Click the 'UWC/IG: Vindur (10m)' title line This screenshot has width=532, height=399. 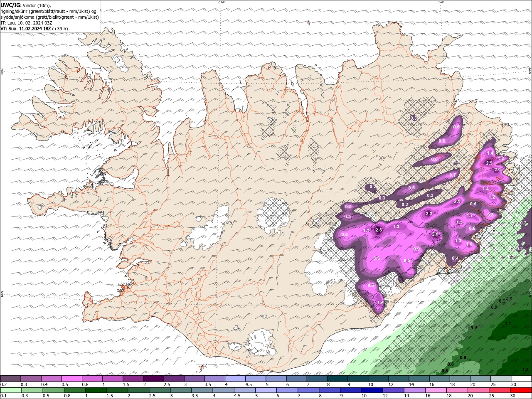(x=26, y=5)
